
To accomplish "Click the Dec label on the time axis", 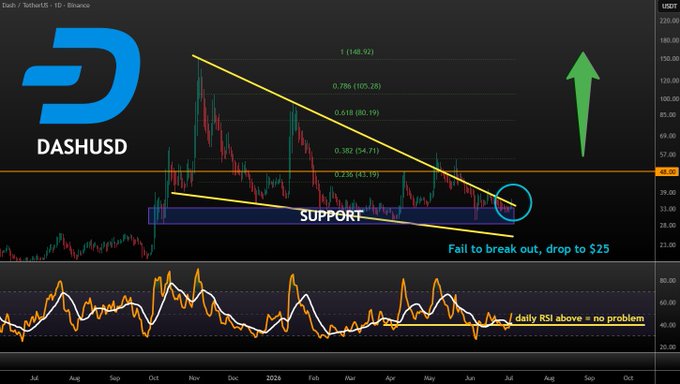I will pos(233,378).
